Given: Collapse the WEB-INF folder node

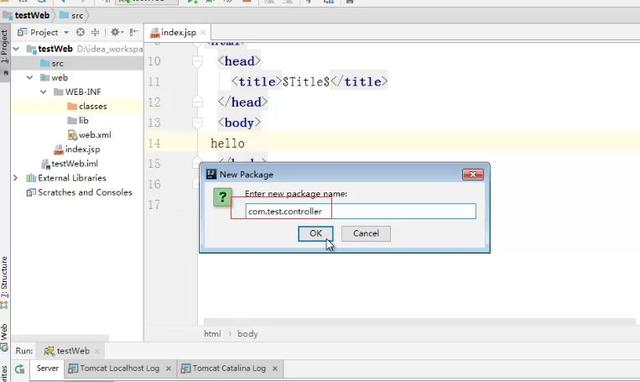Looking at the screenshot, I should pos(43,92).
